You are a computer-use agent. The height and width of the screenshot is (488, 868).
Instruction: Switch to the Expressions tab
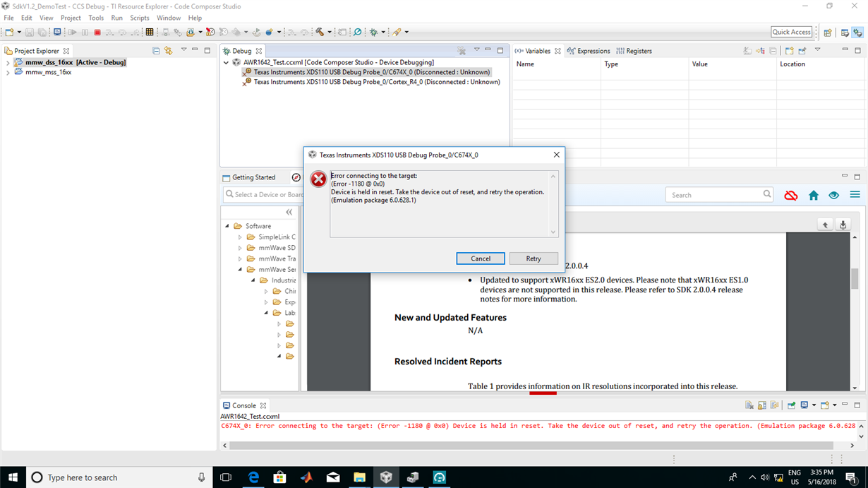589,51
